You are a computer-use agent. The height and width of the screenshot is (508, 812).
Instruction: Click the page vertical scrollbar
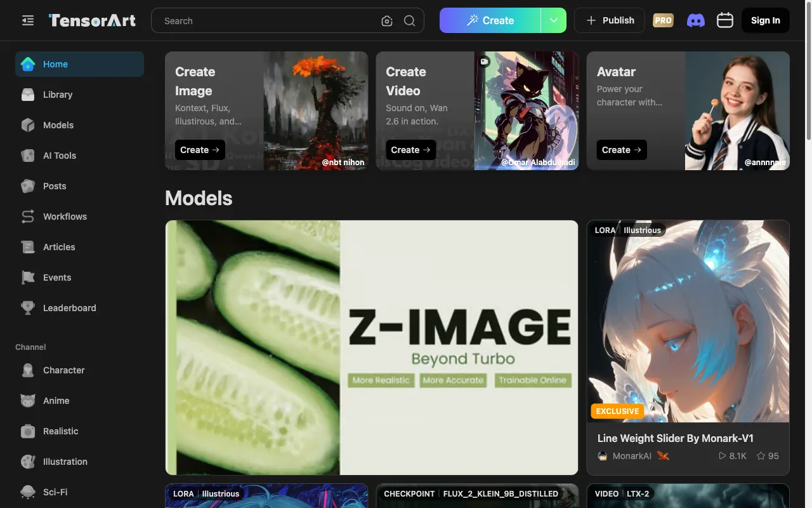[808, 70]
